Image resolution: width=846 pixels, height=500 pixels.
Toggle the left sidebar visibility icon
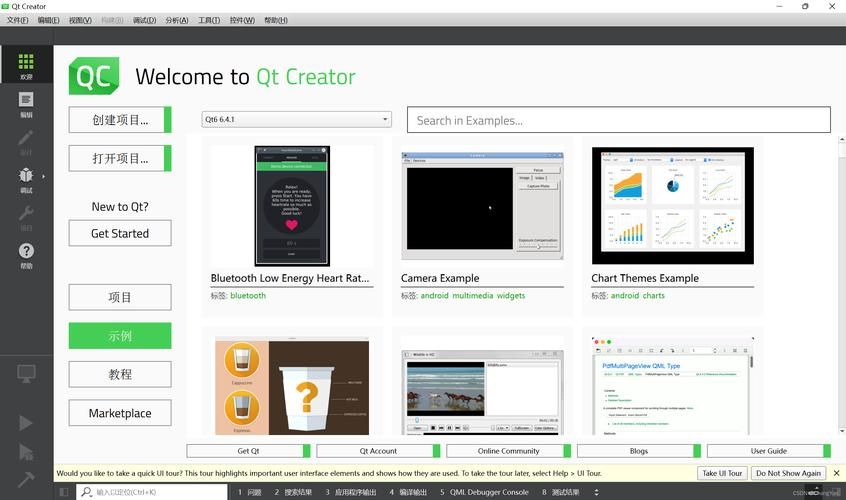pyautogui.click(x=64, y=492)
